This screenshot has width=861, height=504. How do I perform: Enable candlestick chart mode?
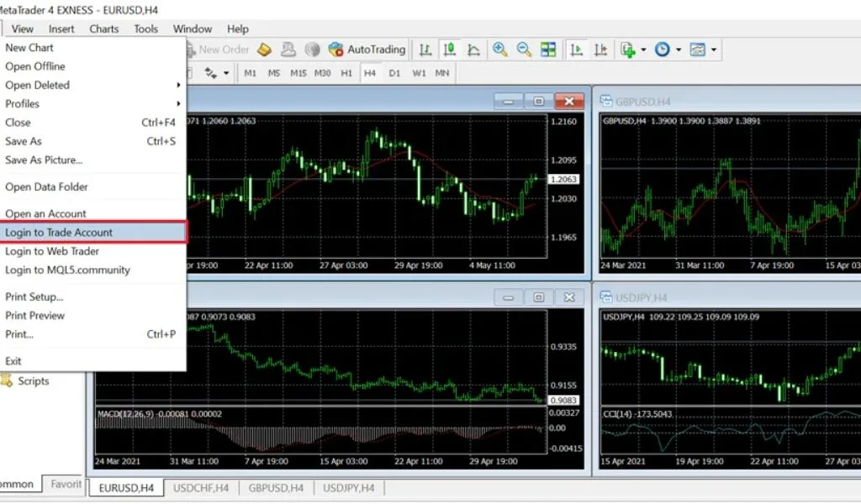pyautogui.click(x=450, y=50)
